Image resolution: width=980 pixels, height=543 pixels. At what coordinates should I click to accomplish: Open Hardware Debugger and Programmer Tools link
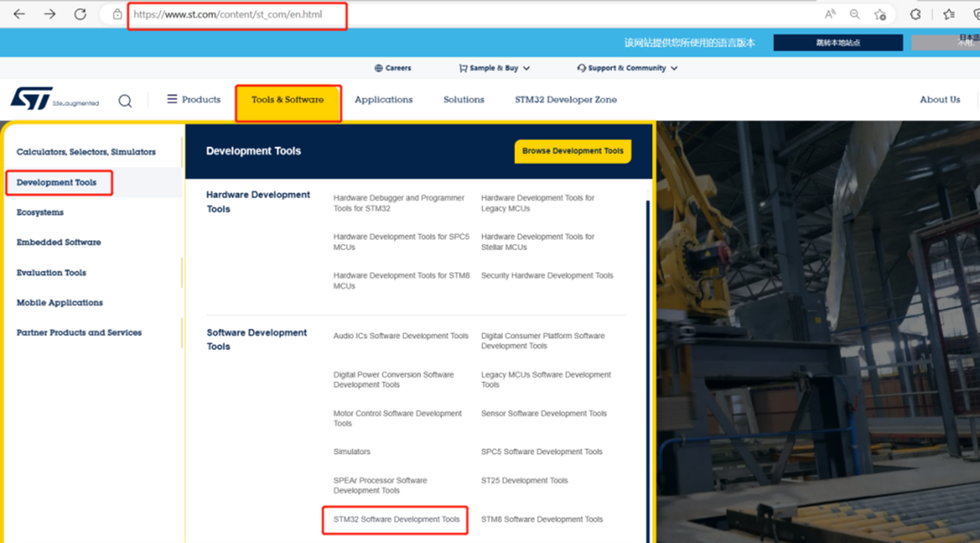[399, 203]
